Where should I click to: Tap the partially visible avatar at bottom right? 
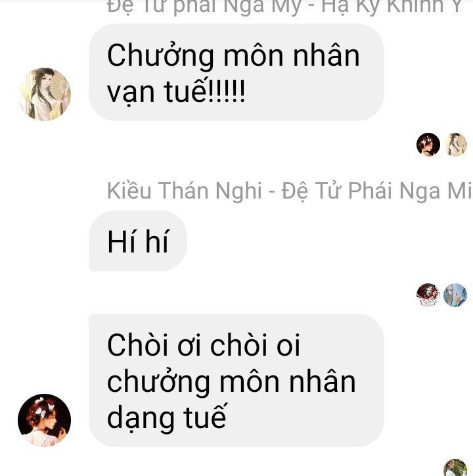[455, 468]
